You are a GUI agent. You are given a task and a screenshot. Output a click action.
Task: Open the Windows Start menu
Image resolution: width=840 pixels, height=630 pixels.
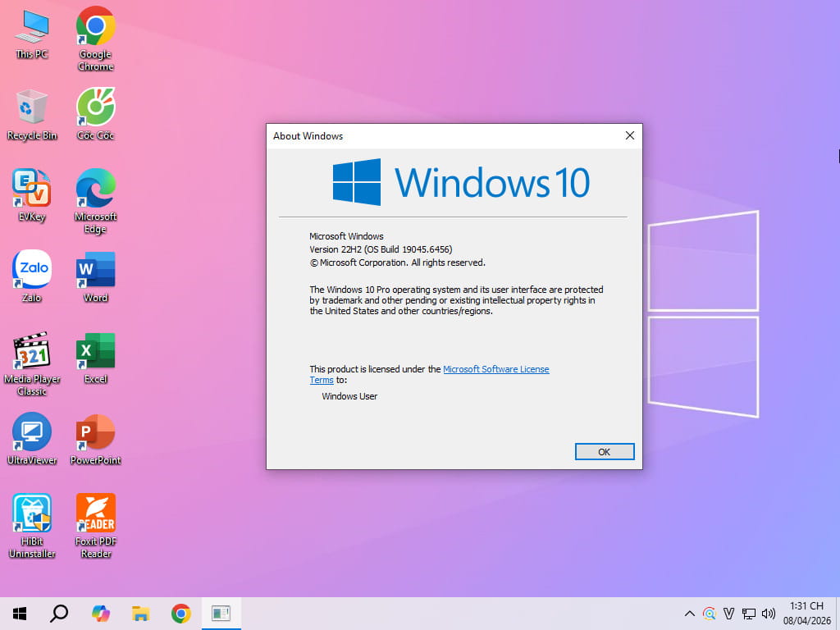pyautogui.click(x=20, y=614)
